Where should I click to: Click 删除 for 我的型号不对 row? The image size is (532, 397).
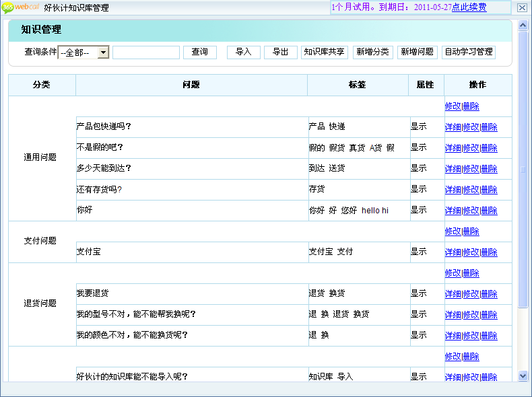pyautogui.click(x=490, y=315)
